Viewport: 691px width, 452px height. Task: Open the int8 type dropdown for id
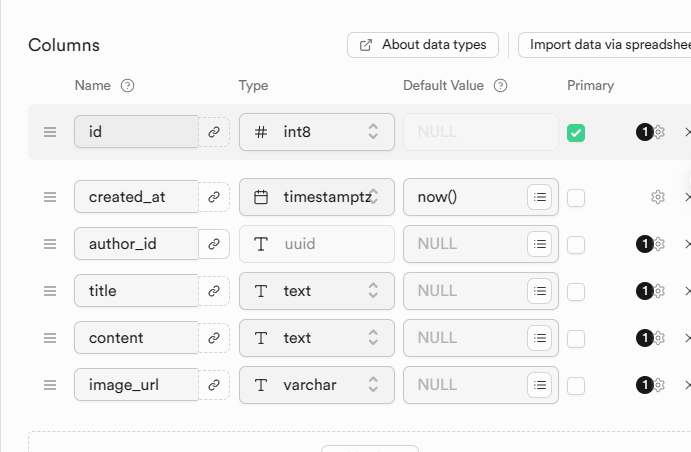[317, 132]
